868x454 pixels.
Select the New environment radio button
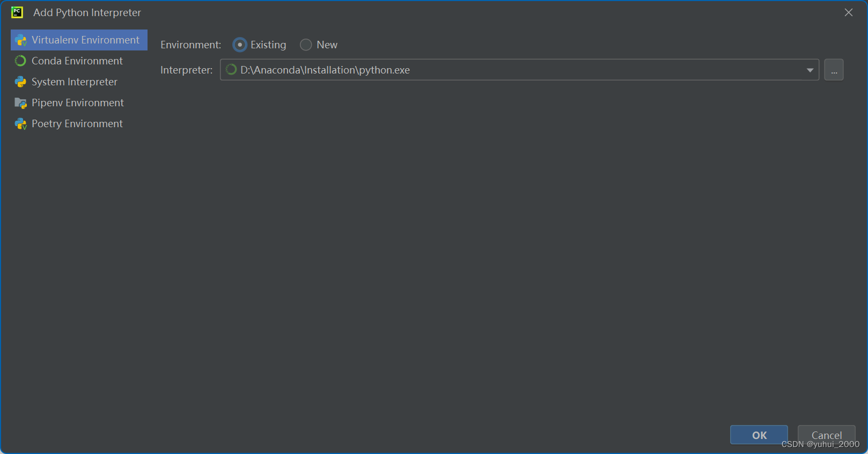click(306, 45)
